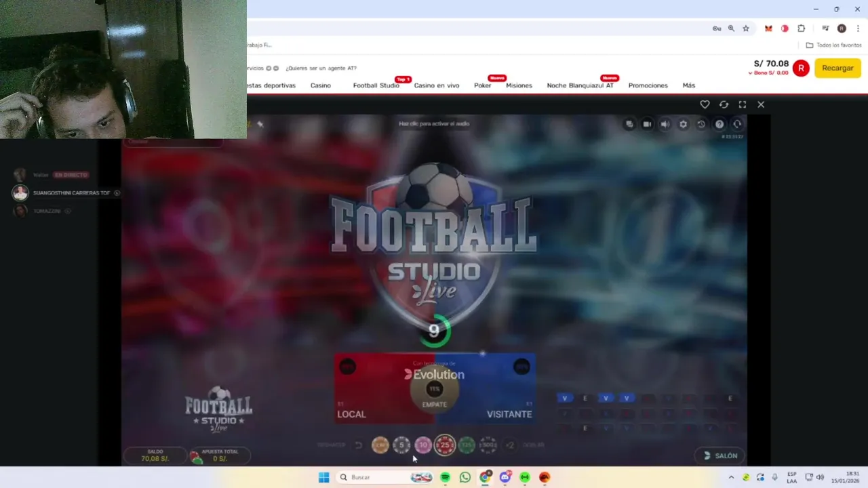The height and width of the screenshot is (488, 868).
Task: Open the ESP LAA language indicator
Action: tap(792, 477)
